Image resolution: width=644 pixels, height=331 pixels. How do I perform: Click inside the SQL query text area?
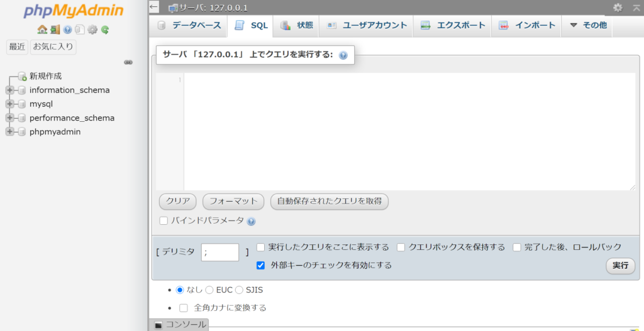[x=409, y=132]
